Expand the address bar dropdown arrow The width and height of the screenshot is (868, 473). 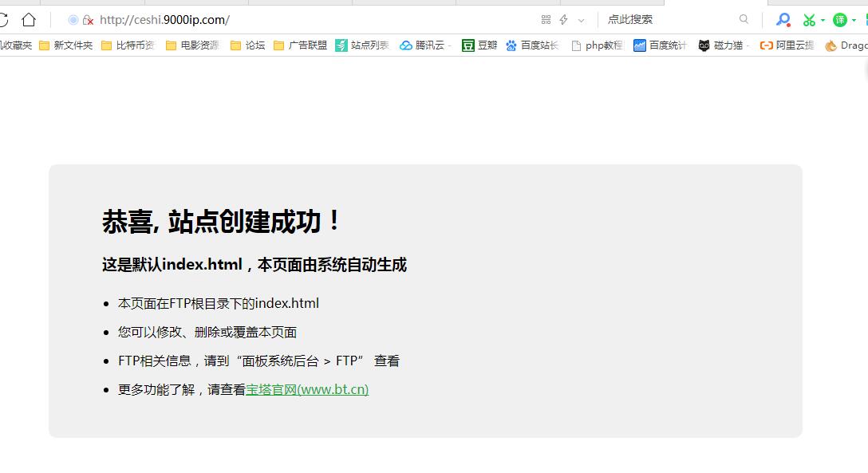(581, 21)
